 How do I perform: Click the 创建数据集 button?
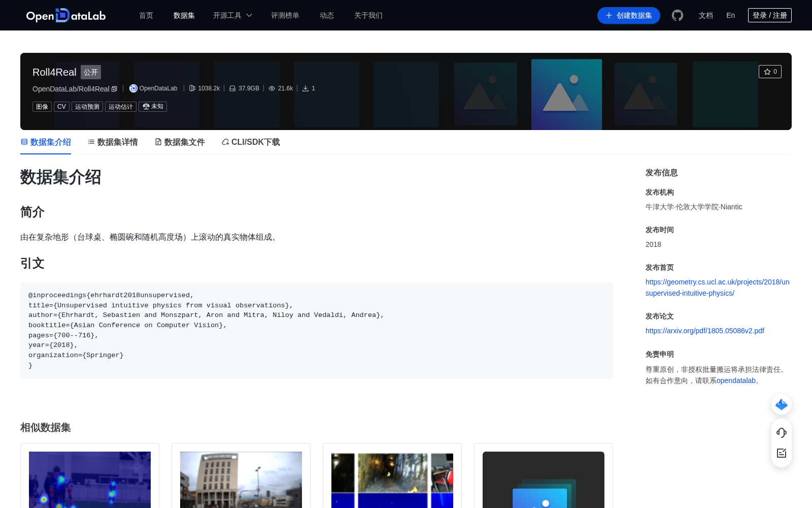click(x=629, y=15)
